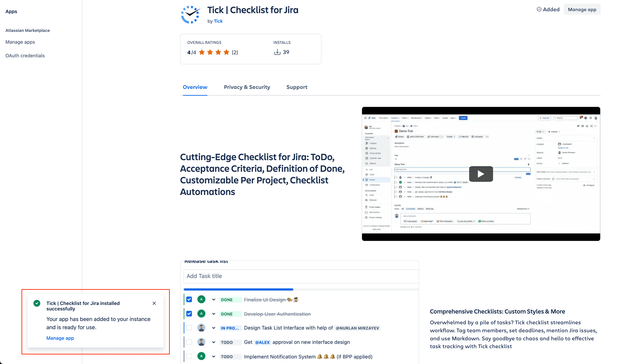Click the checklist blue progress bar
This screenshot has width=635, height=364.
click(238, 289)
